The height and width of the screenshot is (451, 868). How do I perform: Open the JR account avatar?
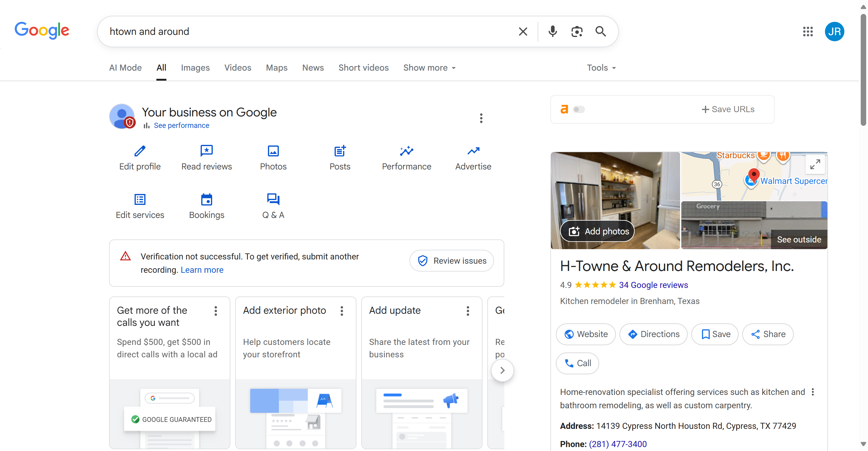pos(834,31)
